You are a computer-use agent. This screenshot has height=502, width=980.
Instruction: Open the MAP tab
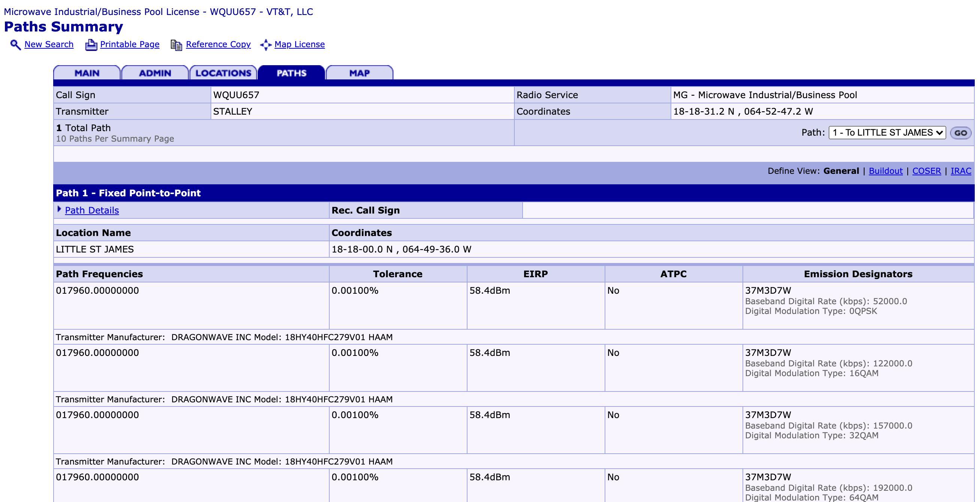(x=360, y=73)
